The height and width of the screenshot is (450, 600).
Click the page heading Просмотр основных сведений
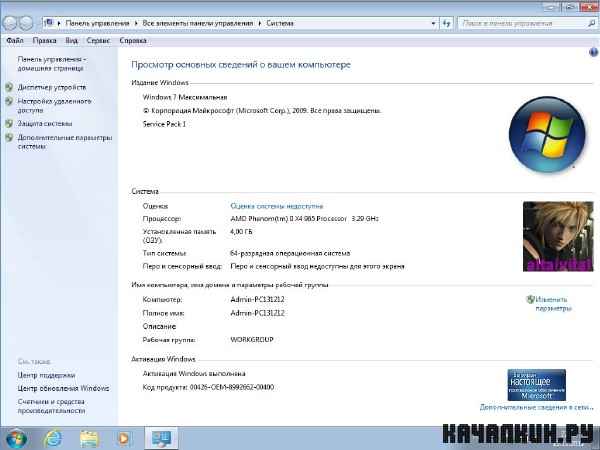(241, 65)
